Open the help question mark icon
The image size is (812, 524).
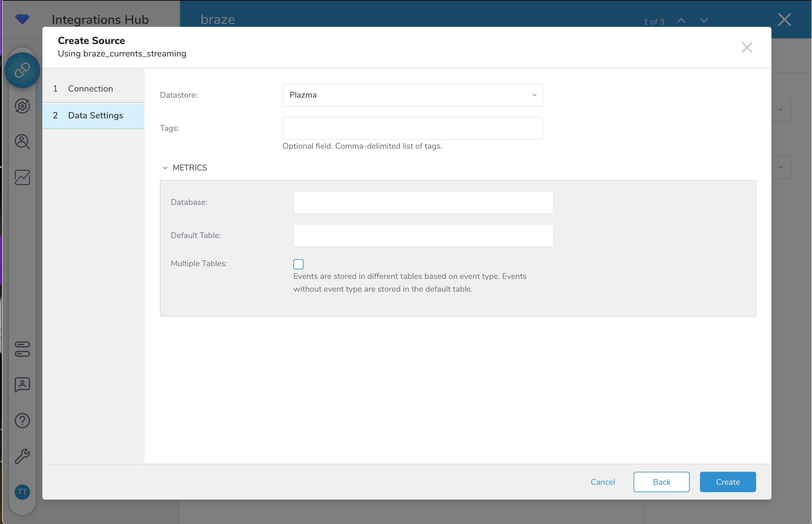(x=22, y=421)
